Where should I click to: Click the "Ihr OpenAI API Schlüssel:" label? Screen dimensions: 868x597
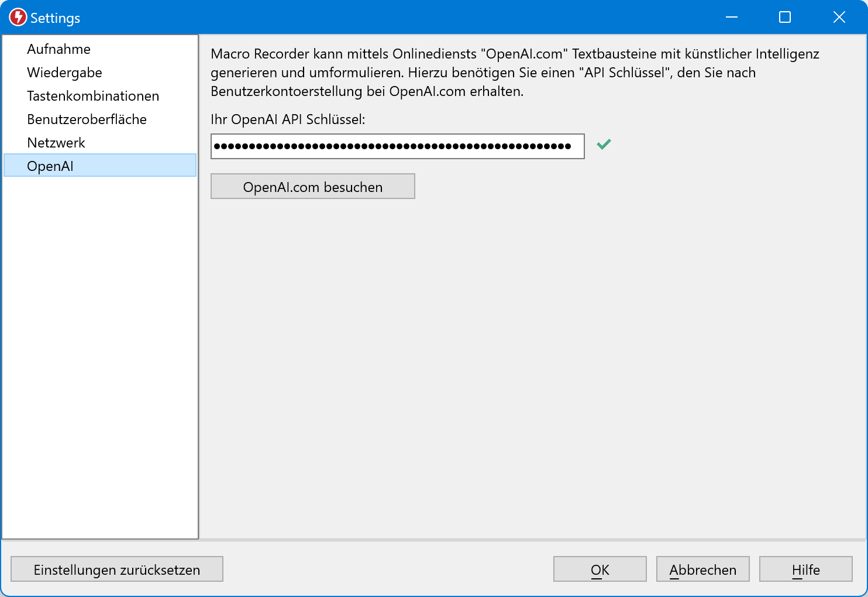pyautogui.click(x=288, y=119)
